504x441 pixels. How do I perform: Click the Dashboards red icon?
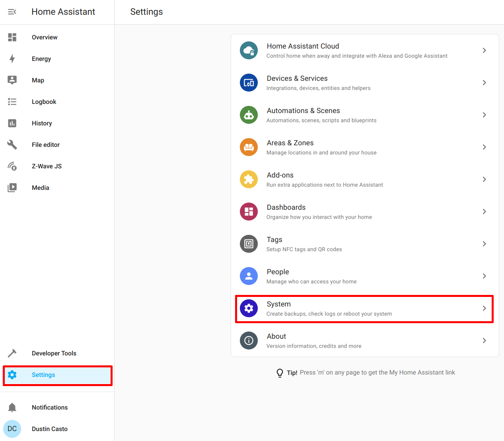pyautogui.click(x=249, y=212)
